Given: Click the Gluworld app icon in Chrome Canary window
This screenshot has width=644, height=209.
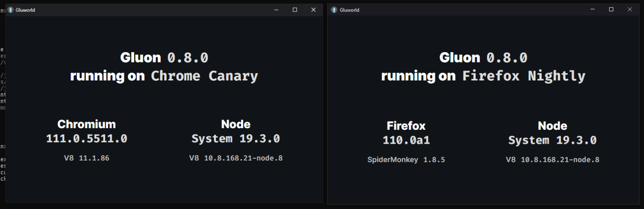Looking at the screenshot, I should (x=11, y=10).
